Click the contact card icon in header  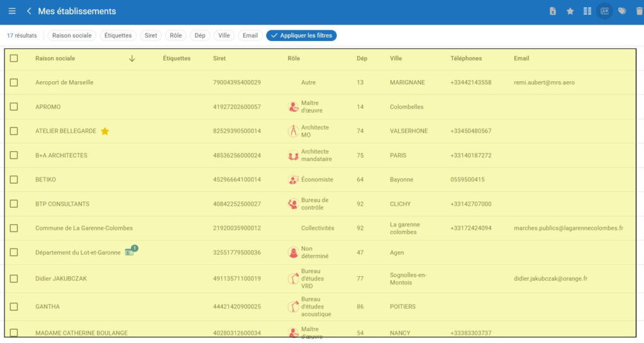[604, 11]
